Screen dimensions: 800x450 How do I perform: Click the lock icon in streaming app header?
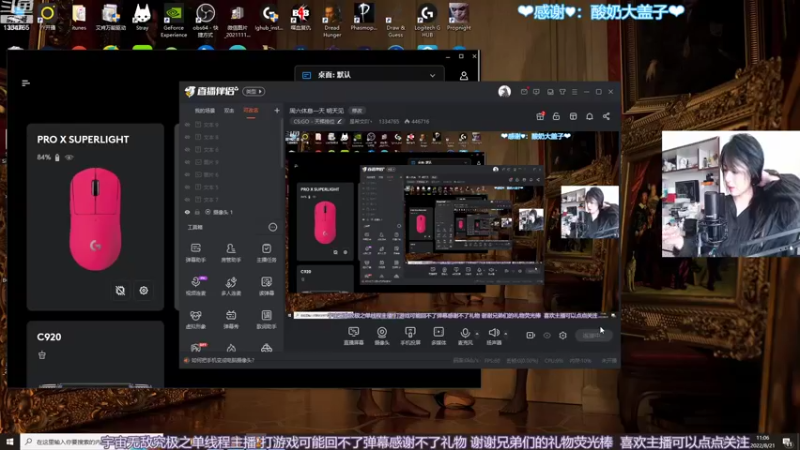pyautogui.click(x=556, y=116)
